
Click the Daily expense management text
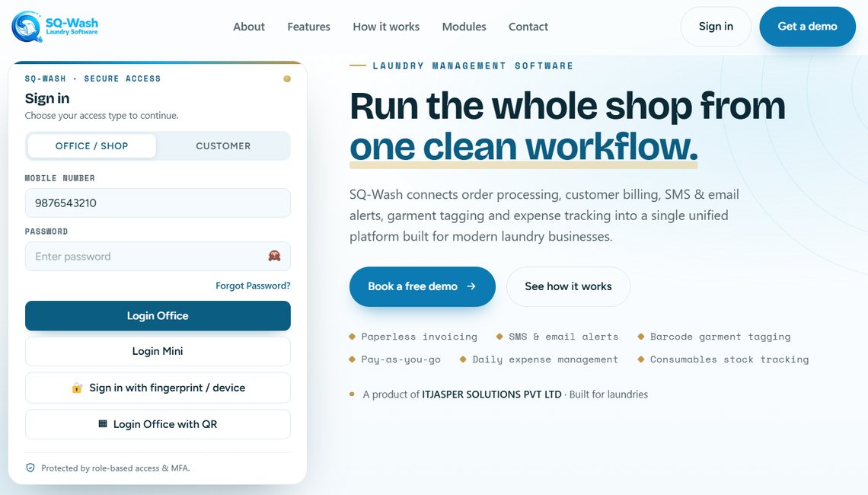coord(544,359)
